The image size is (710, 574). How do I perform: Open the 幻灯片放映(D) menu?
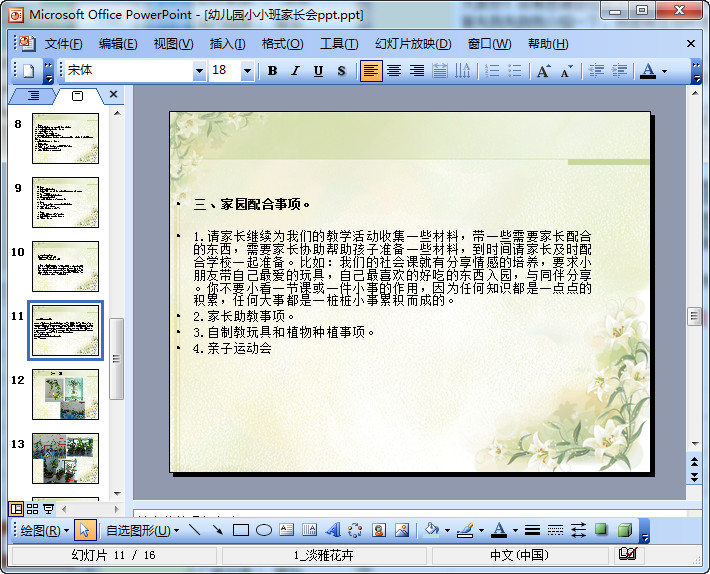pos(413,44)
